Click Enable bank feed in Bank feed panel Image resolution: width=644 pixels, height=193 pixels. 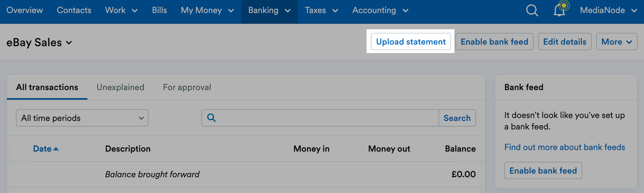543,171
